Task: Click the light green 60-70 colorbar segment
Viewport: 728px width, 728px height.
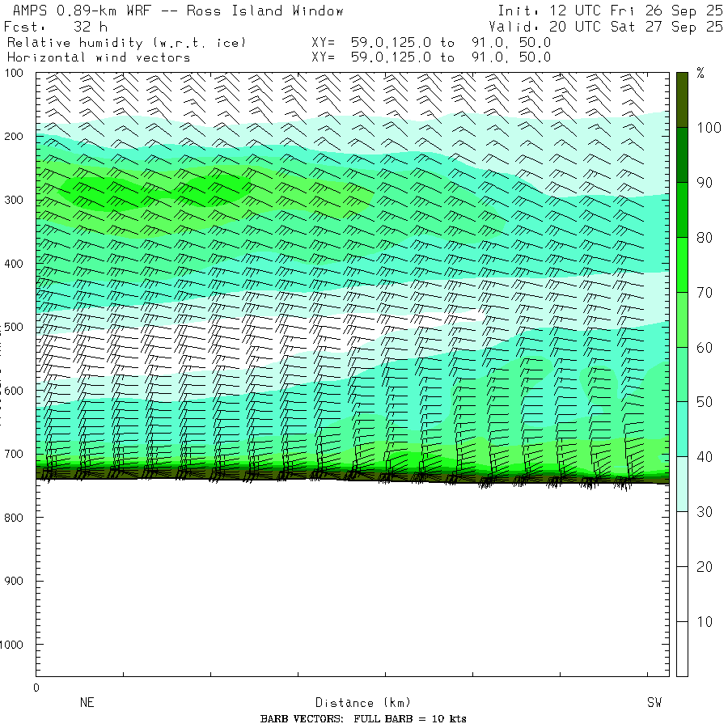Action: point(682,320)
